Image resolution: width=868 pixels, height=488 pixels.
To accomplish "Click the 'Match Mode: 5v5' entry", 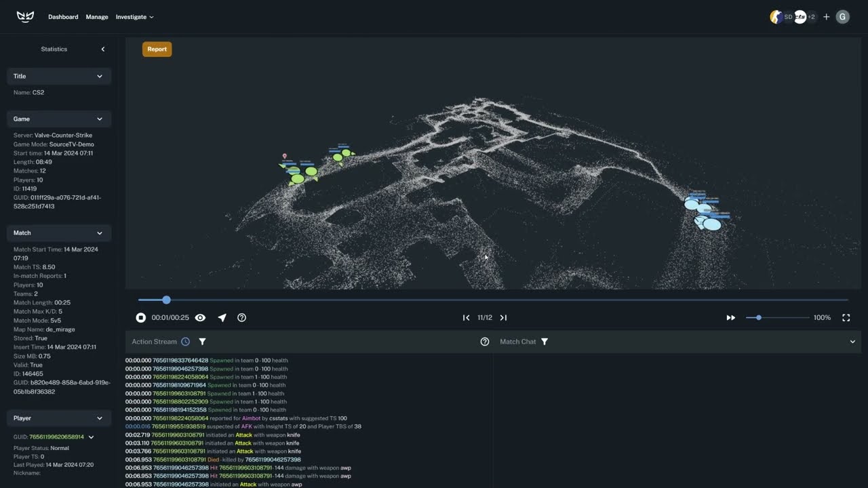I will pyautogui.click(x=37, y=321).
